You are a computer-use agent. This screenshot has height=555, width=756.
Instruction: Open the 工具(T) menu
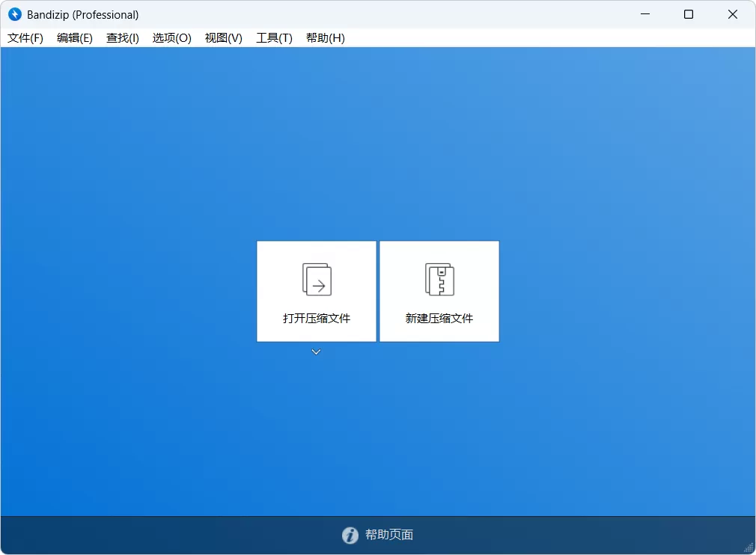tap(273, 37)
